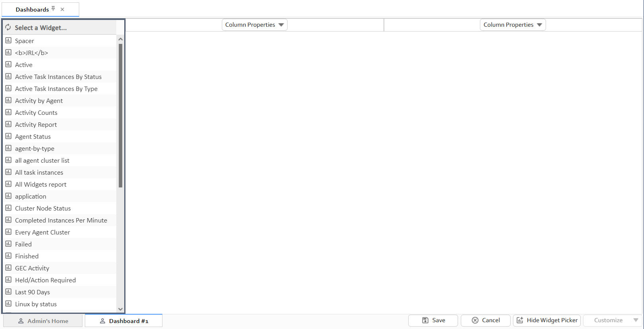
Task: Close the Dashboards tab
Action: tap(63, 10)
